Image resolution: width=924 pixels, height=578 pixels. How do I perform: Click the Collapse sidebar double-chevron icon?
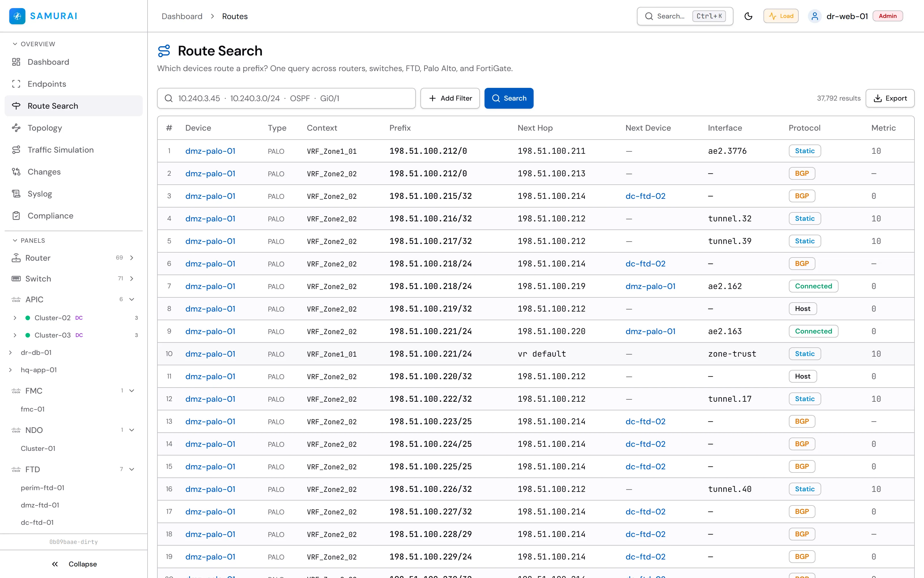(55, 564)
